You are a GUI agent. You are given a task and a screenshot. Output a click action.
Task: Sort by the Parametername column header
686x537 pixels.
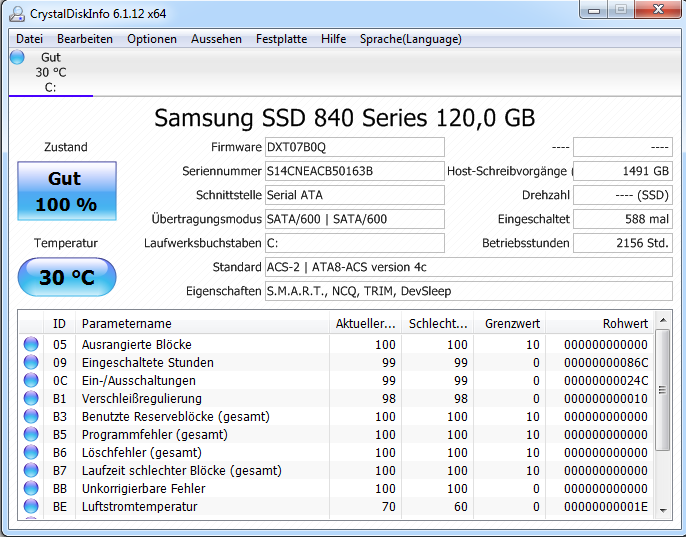[x=202, y=323]
